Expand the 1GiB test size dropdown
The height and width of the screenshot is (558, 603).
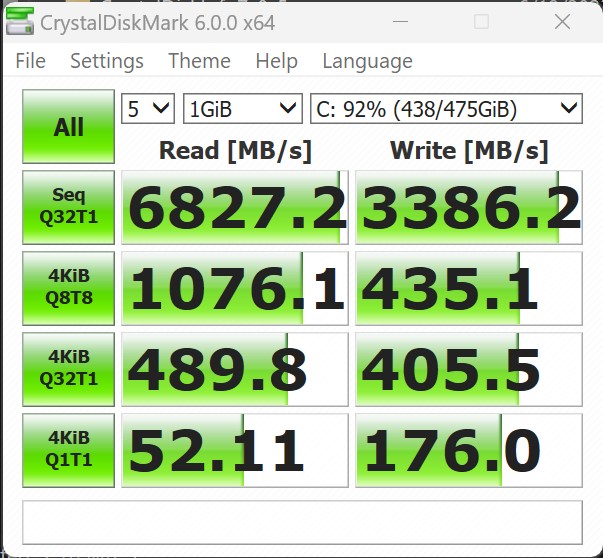pyautogui.click(x=242, y=108)
